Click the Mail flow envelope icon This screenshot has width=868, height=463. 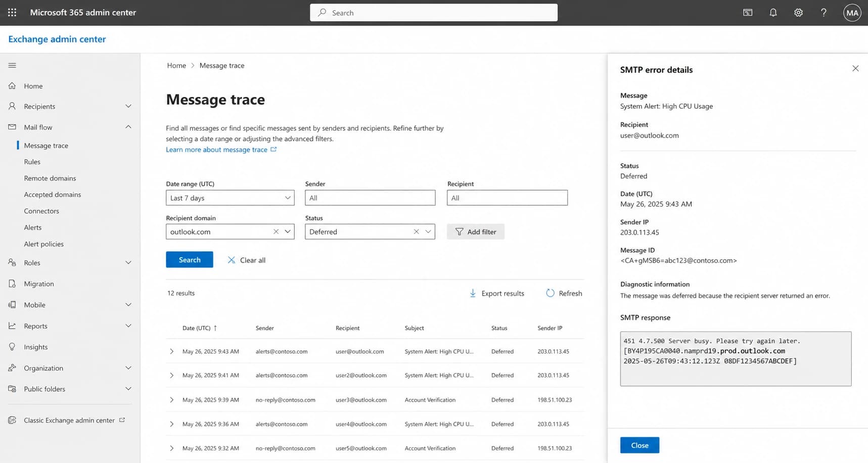click(x=12, y=127)
